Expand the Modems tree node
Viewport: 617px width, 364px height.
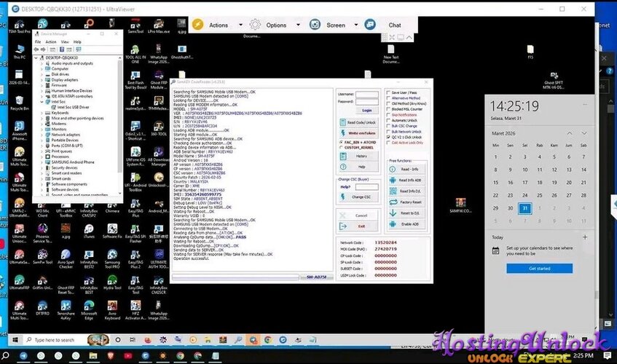click(42, 124)
